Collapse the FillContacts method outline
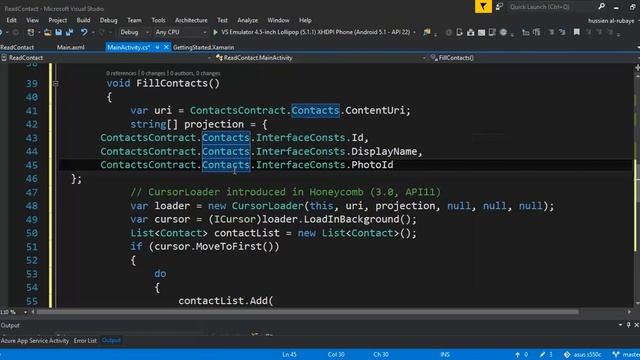This screenshot has height=360, width=640. point(56,83)
